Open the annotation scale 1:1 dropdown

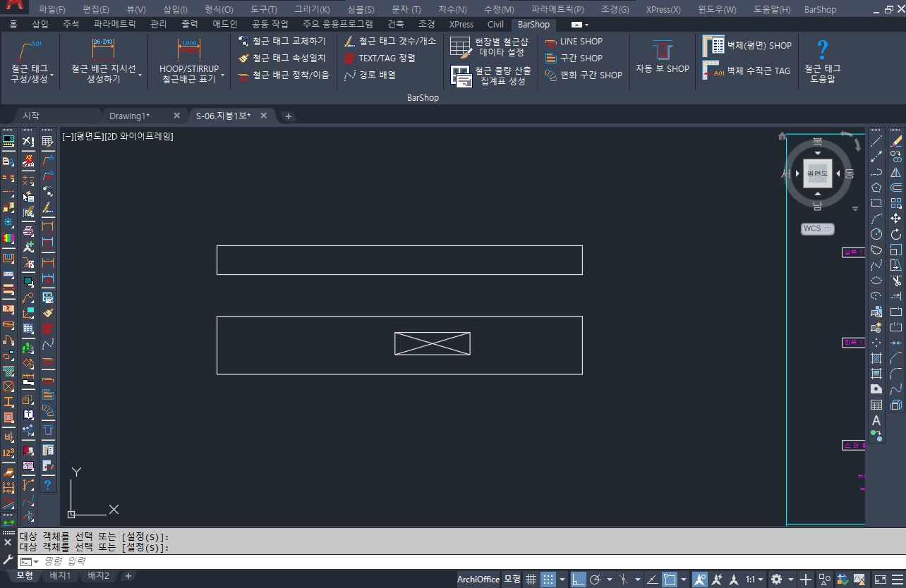click(754, 580)
